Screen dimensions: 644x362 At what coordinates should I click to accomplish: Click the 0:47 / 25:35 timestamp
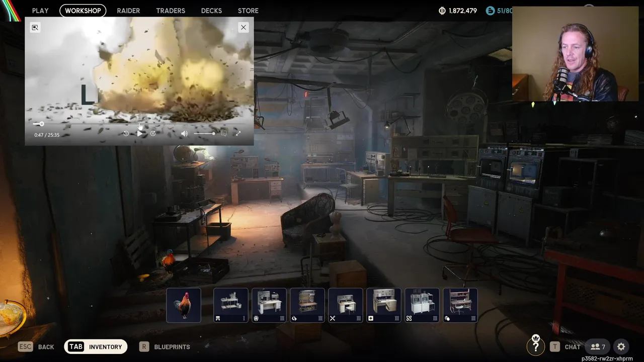pos(47,135)
